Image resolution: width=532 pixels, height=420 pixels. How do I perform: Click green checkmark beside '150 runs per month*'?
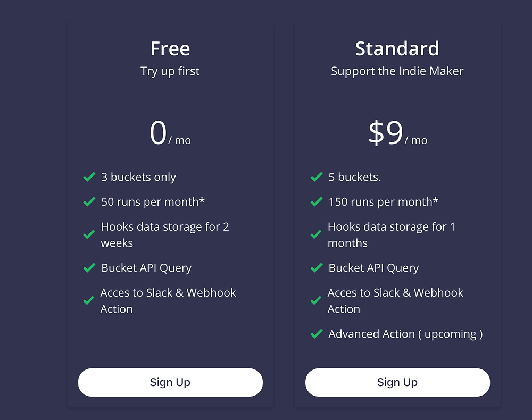(317, 201)
